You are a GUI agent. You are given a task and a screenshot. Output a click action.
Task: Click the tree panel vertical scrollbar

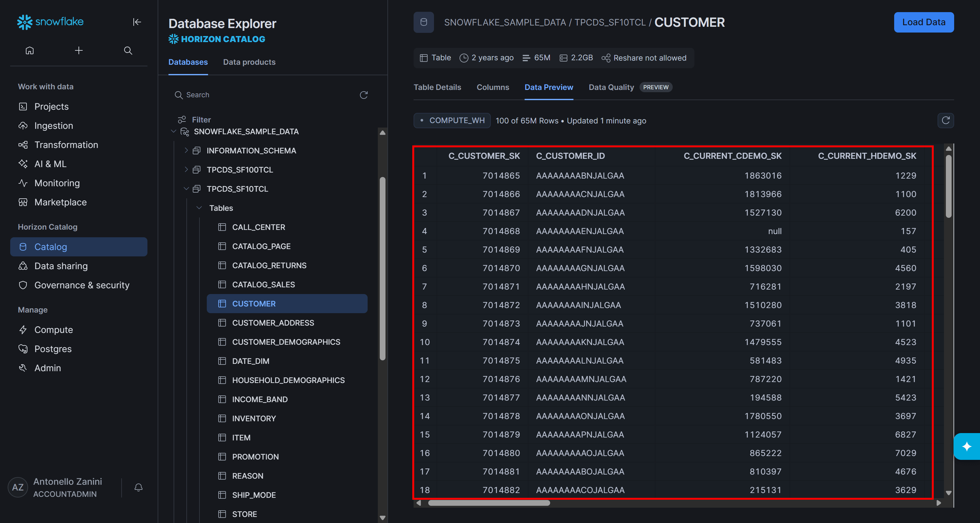382,268
